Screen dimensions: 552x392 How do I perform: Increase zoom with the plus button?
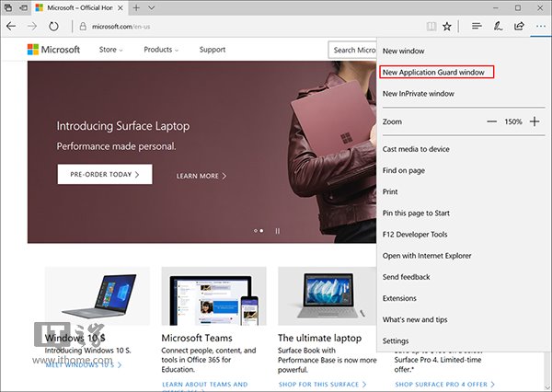click(x=535, y=121)
